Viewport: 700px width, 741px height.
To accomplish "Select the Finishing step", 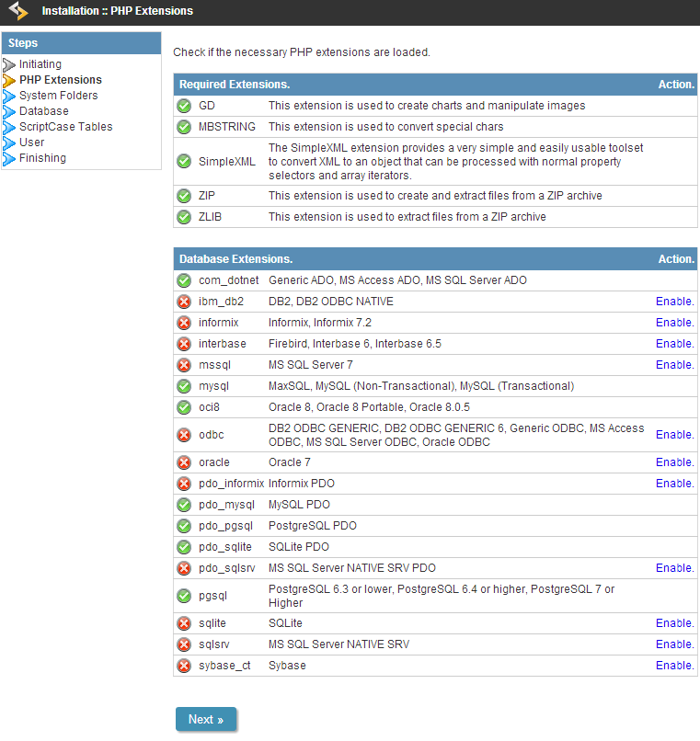I will [x=42, y=158].
